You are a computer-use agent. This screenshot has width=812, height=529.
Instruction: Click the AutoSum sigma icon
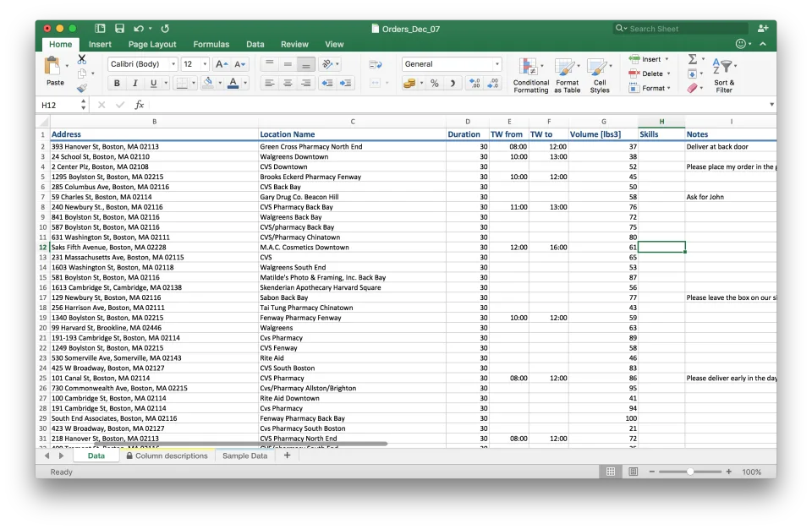[693, 59]
